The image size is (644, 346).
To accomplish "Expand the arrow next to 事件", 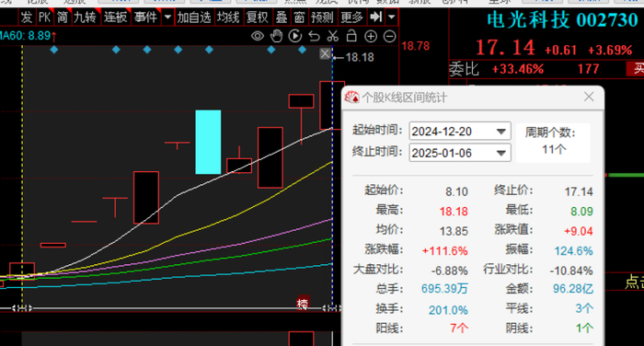I will 167,17.
